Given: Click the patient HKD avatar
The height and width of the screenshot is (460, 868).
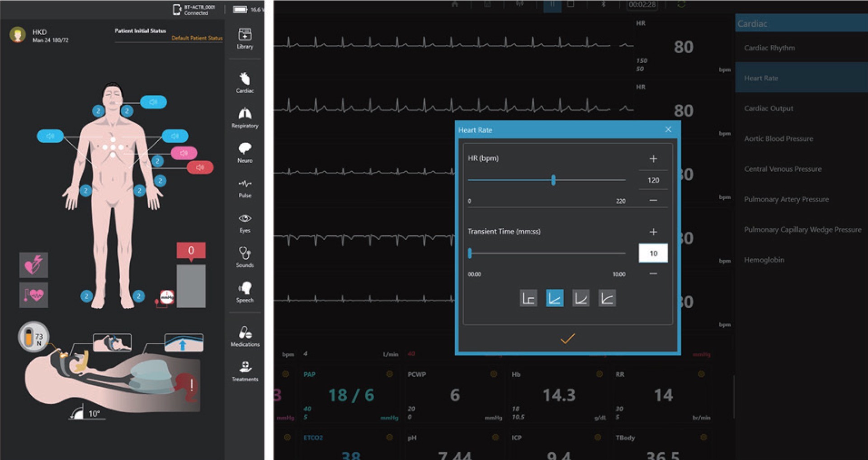Looking at the screenshot, I should (18, 35).
